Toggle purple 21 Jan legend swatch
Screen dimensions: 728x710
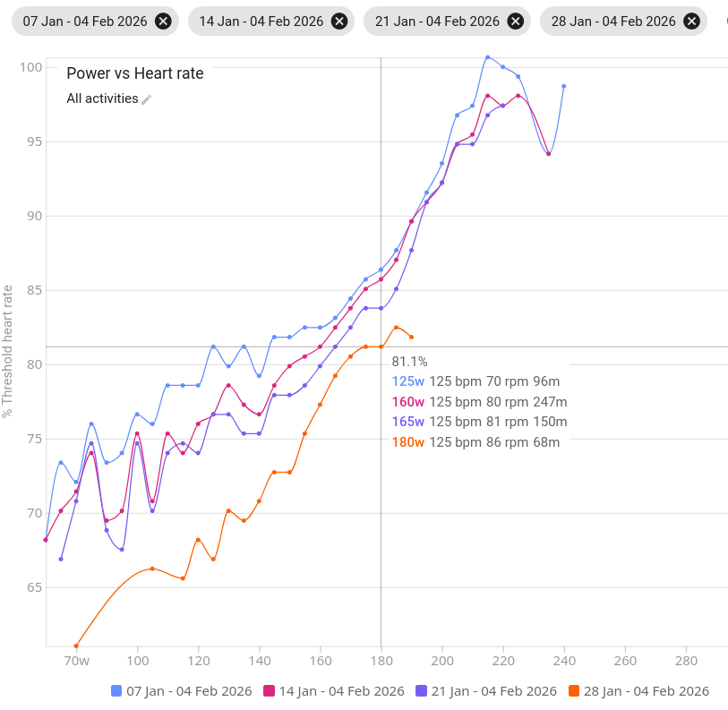[x=421, y=690]
